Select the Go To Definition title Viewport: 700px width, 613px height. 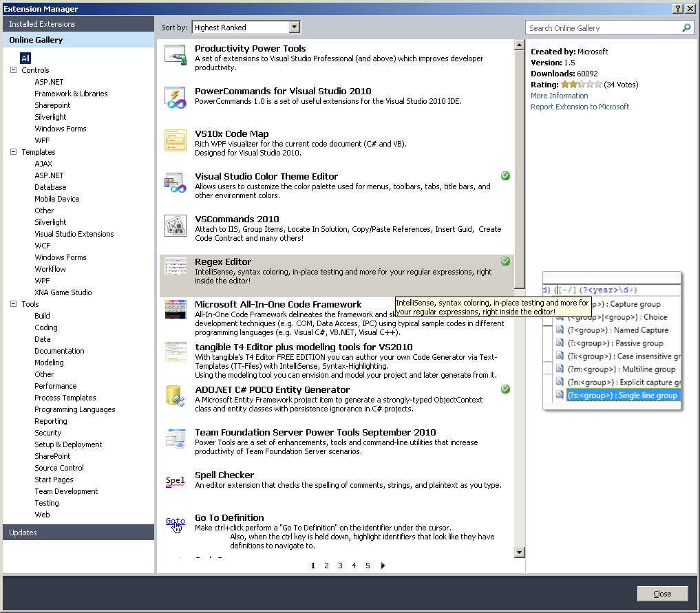(229, 517)
